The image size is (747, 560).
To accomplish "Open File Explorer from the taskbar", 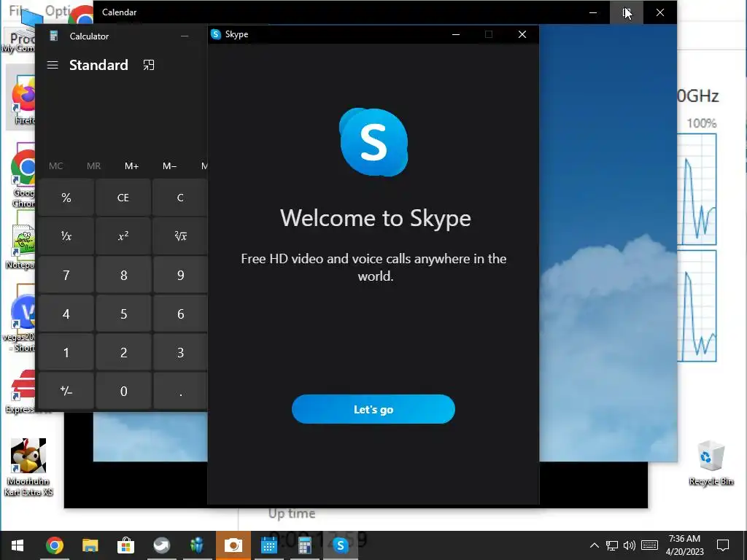I will tap(90, 545).
